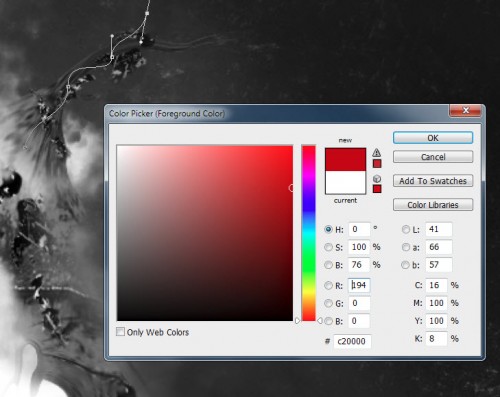Click the Magenta M percentage field

click(x=436, y=303)
